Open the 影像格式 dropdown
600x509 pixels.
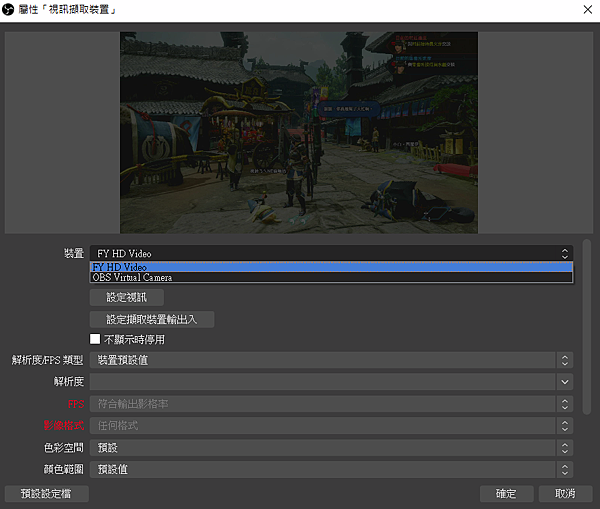click(x=331, y=426)
